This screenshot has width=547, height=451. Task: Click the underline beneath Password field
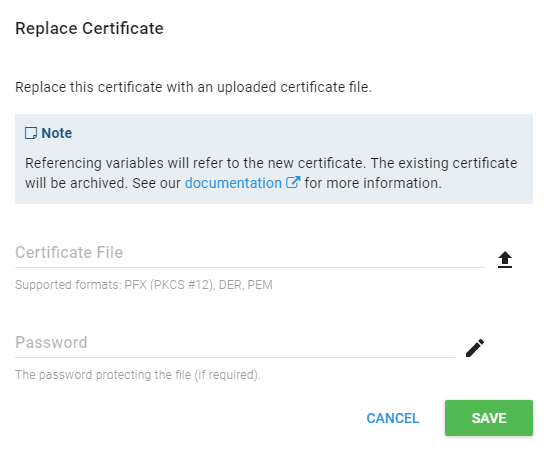point(235,358)
